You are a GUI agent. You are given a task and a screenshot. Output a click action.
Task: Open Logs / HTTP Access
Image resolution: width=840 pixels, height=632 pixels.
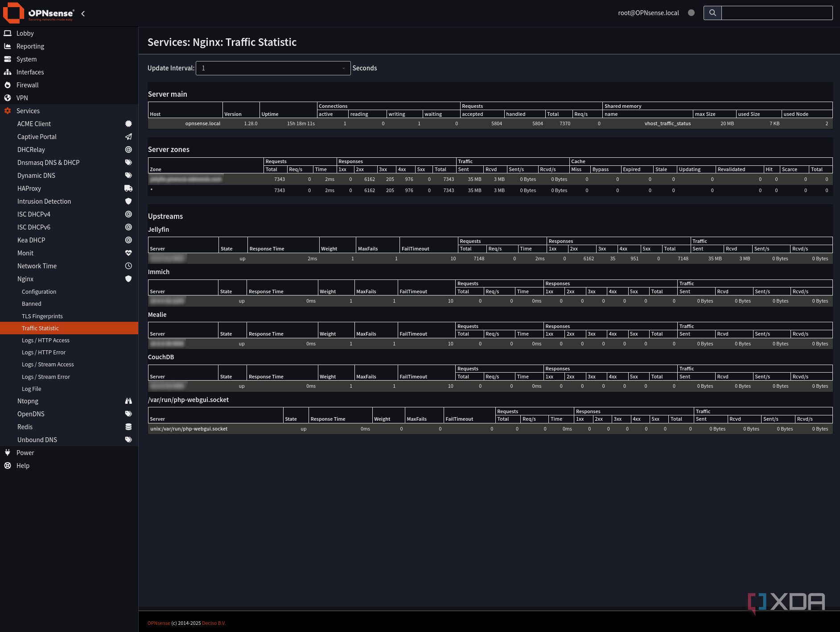(x=69, y=340)
